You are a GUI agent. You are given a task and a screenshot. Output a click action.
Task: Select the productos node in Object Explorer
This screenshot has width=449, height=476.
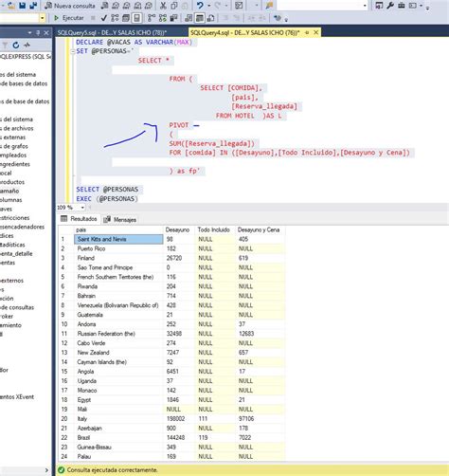[x=12, y=182]
